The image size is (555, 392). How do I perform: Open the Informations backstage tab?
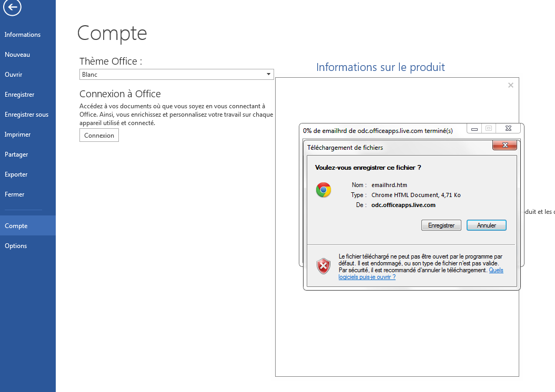pos(22,35)
